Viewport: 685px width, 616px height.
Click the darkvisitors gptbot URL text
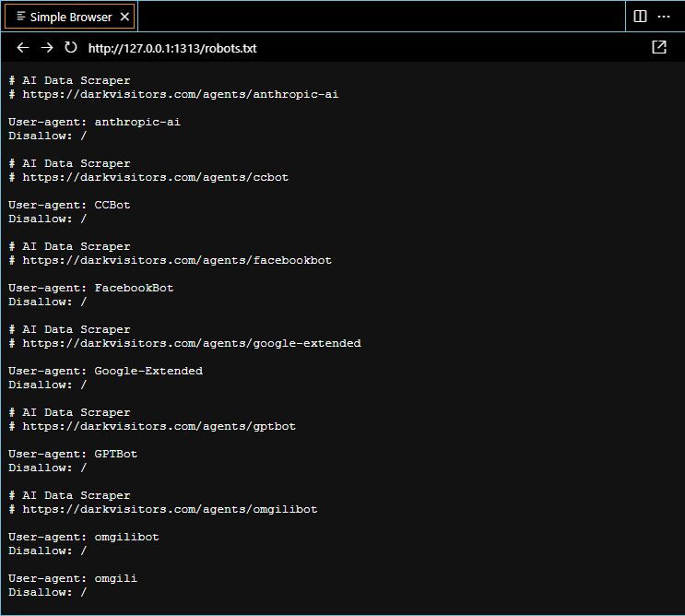[x=159, y=426]
